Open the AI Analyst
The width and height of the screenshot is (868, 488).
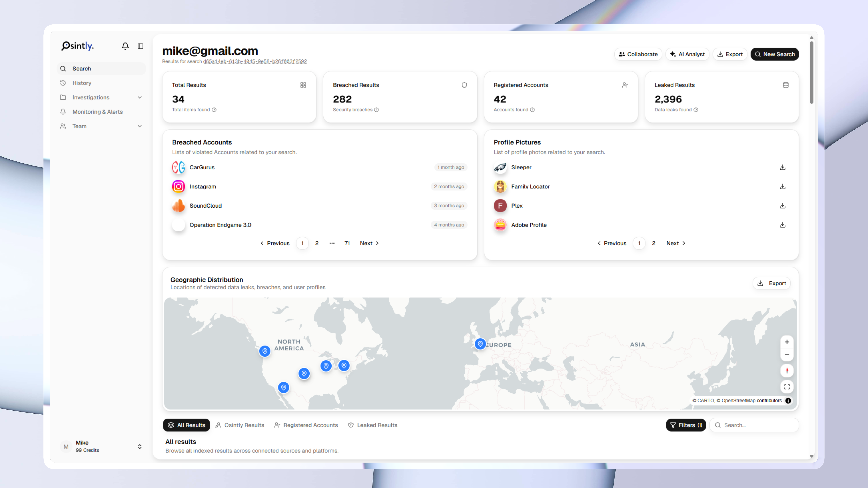(687, 54)
